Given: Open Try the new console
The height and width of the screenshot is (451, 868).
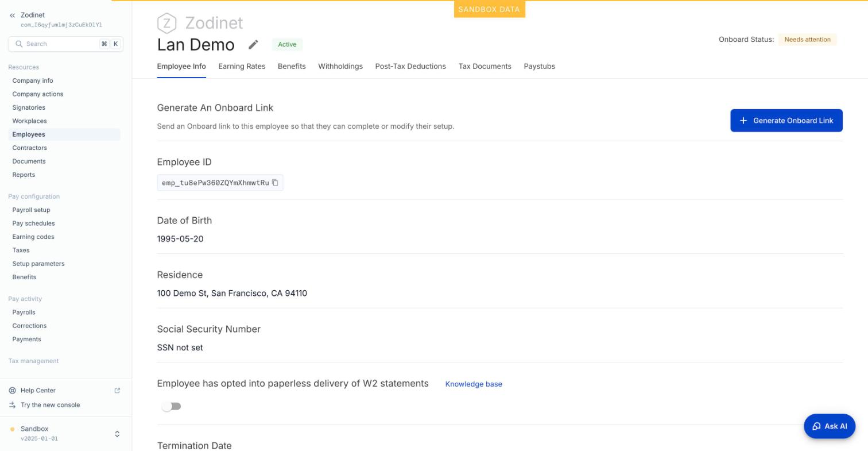Looking at the screenshot, I should pyautogui.click(x=50, y=405).
